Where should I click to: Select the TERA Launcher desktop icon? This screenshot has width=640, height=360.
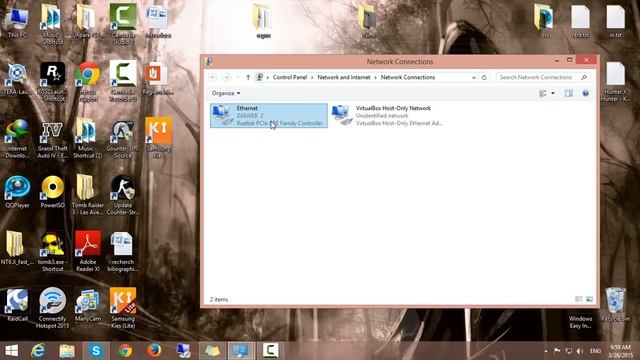(17, 79)
